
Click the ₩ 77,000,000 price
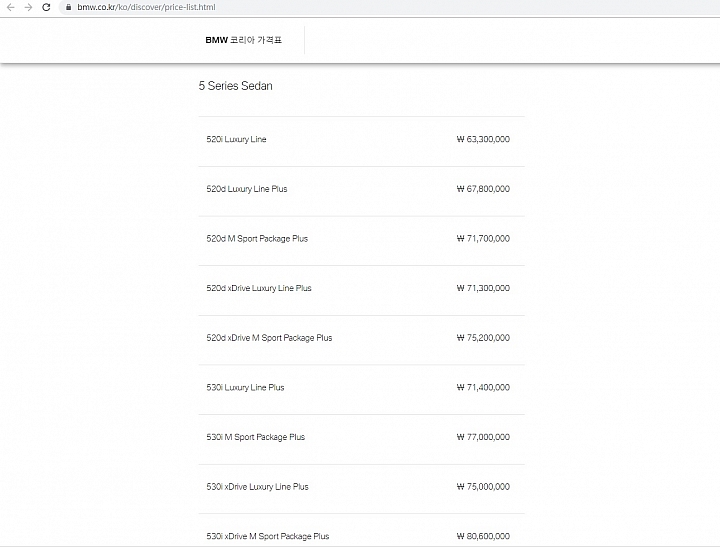tap(483, 437)
